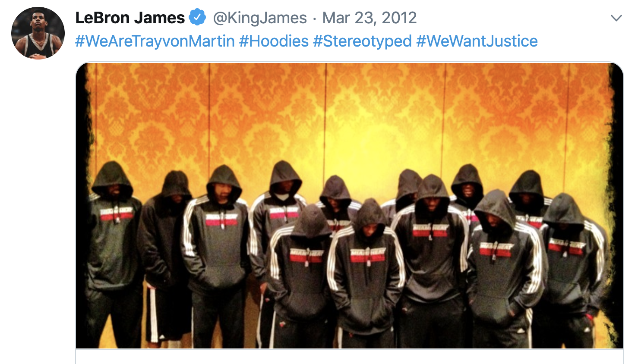
Task: Open the #Stereotyped hashtag
Action: coord(362,41)
